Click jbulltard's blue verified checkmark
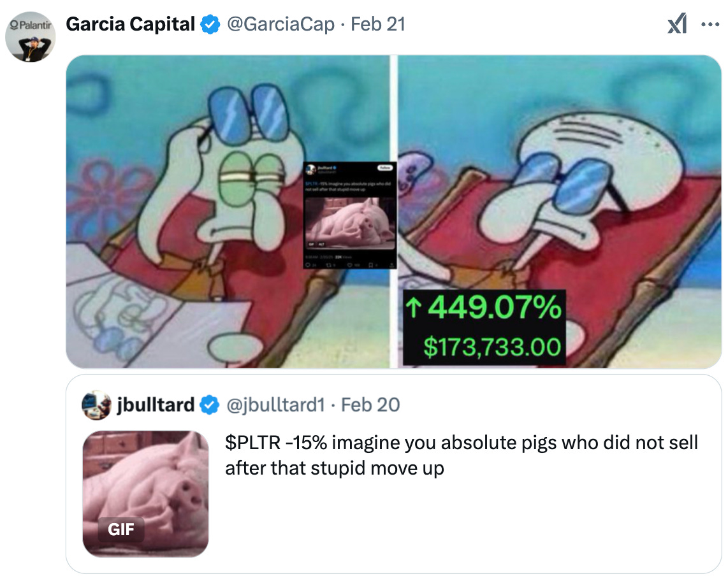728x581 pixels. tap(209, 405)
